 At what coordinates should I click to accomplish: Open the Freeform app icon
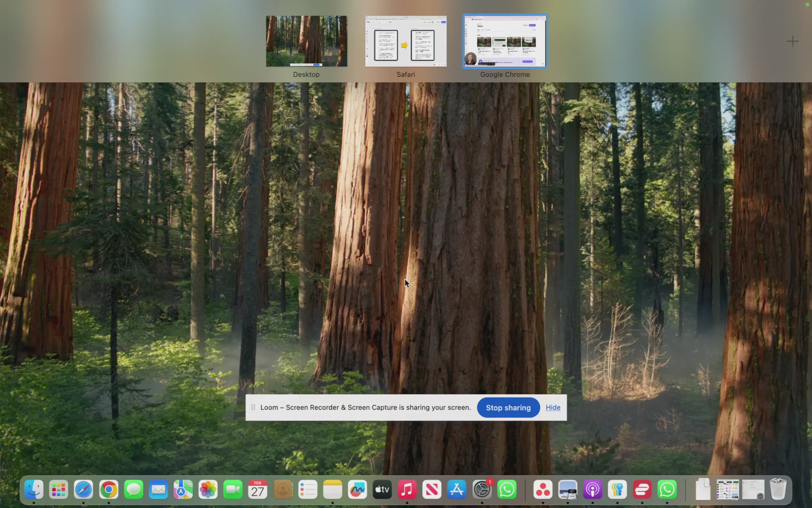357,490
